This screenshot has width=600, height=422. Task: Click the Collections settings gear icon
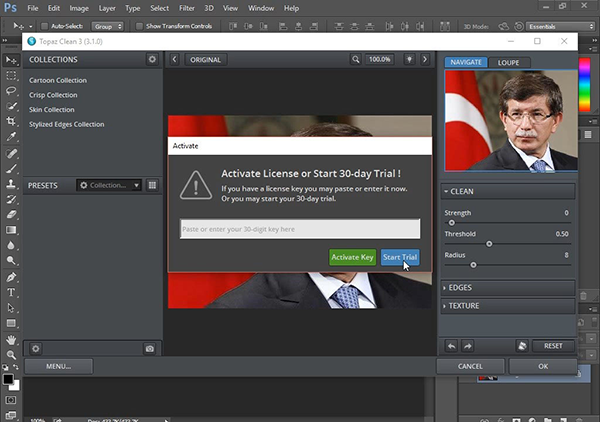coord(152,60)
